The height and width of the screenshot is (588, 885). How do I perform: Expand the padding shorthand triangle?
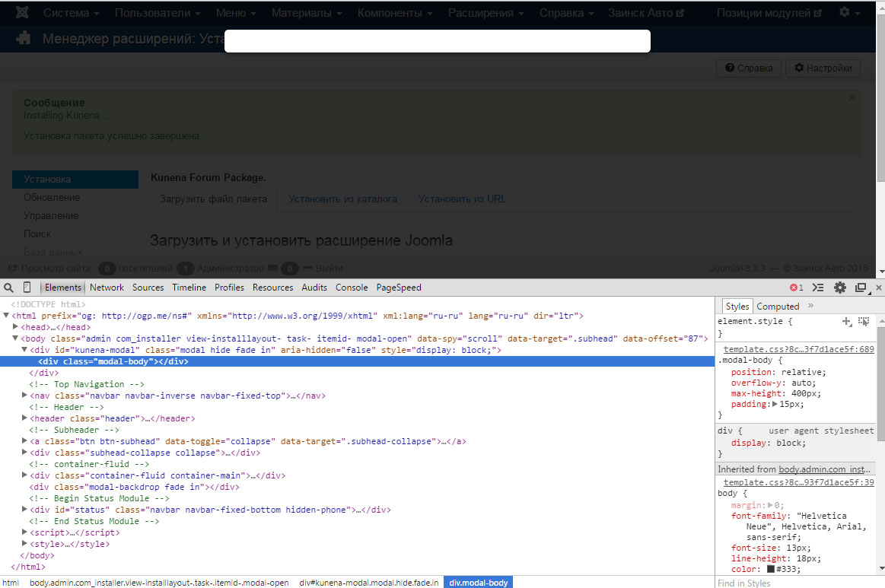[x=775, y=405]
